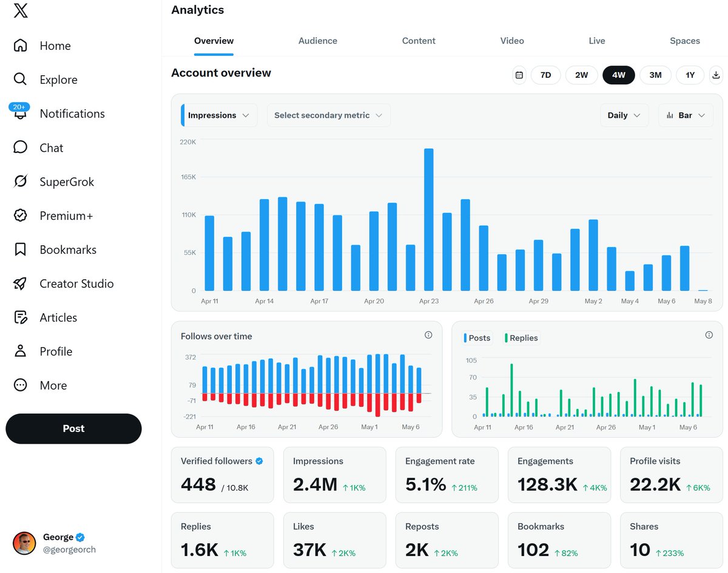Image resolution: width=728 pixels, height=573 pixels.
Task: Switch to the Content tab
Action: point(419,41)
